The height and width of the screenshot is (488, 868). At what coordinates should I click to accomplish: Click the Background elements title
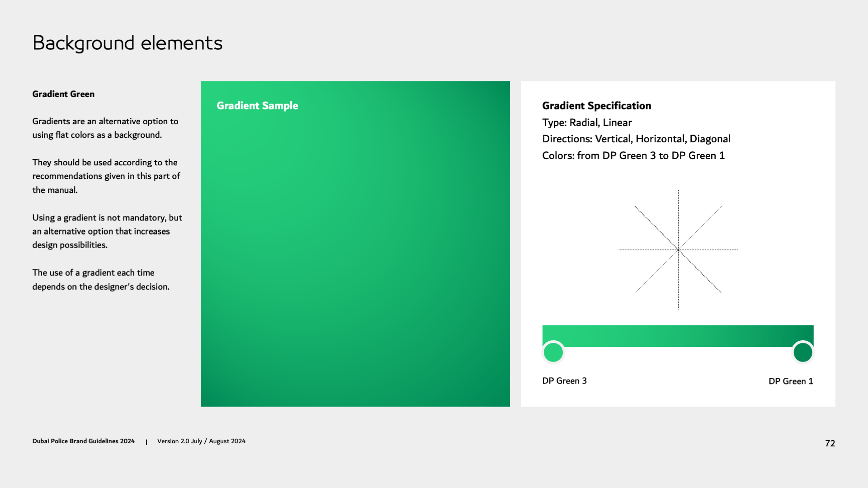pyautogui.click(x=127, y=43)
